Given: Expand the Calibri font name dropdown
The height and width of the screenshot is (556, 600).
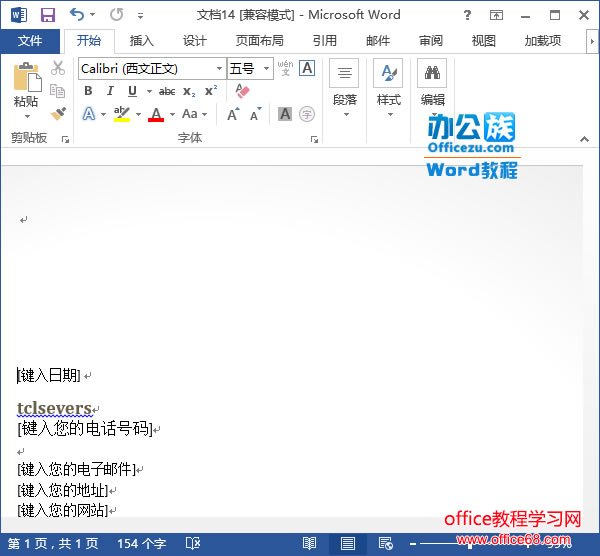Looking at the screenshot, I should tap(219, 69).
